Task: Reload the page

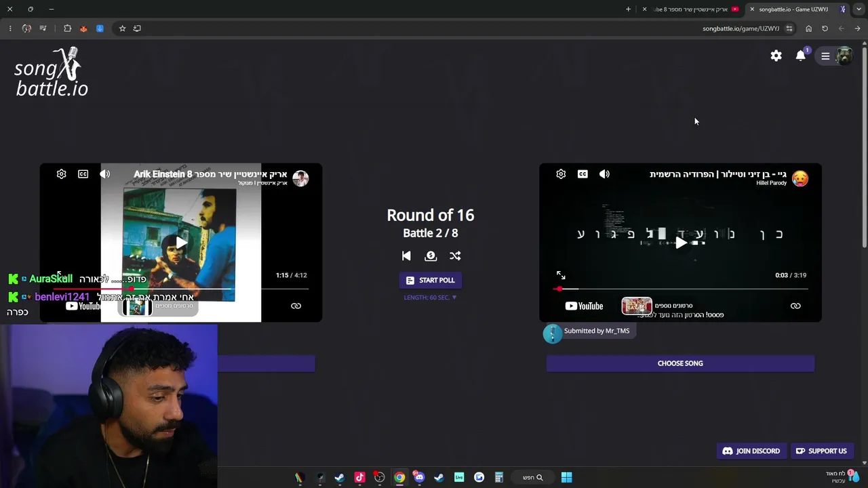Action: (825, 28)
